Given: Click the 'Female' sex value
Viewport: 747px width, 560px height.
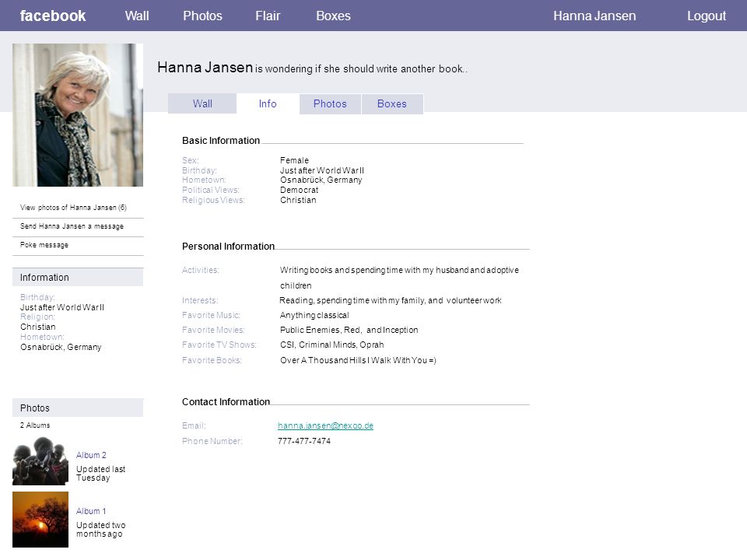Looking at the screenshot, I should coord(294,160).
